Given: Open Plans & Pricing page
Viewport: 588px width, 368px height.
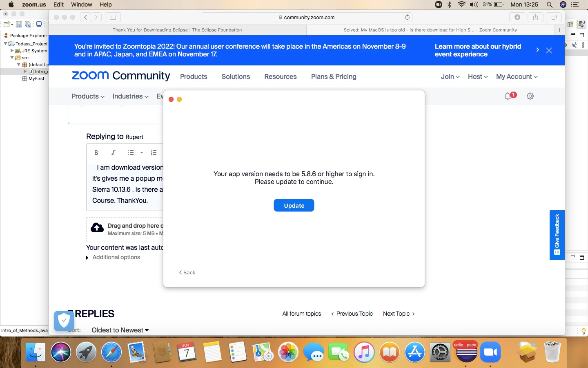Looking at the screenshot, I should tap(334, 76).
